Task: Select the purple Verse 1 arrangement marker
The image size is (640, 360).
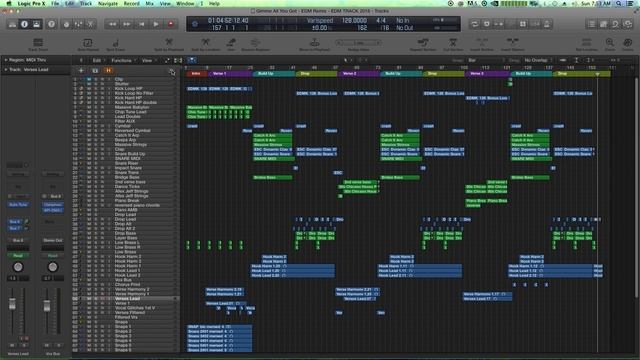Action: (x=230, y=74)
